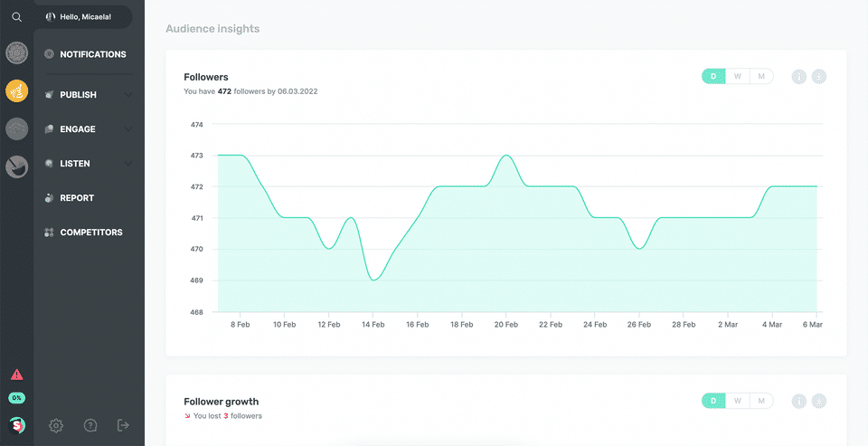Click the 0% progress badge
868x446 pixels.
click(x=16, y=398)
